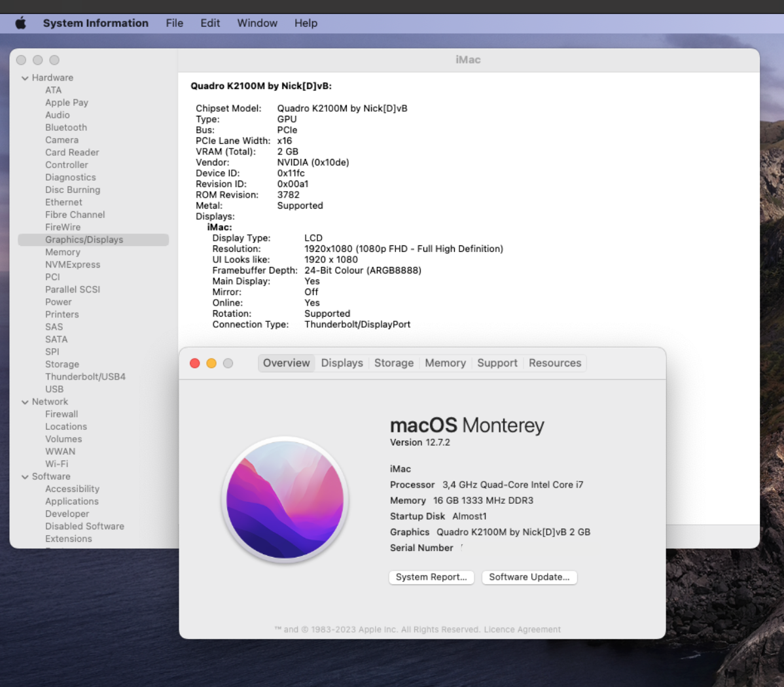Image resolution: width=784 pixels, height=687 pixels.
Task: Select Power in the sidebar
Action: [58, 302]
